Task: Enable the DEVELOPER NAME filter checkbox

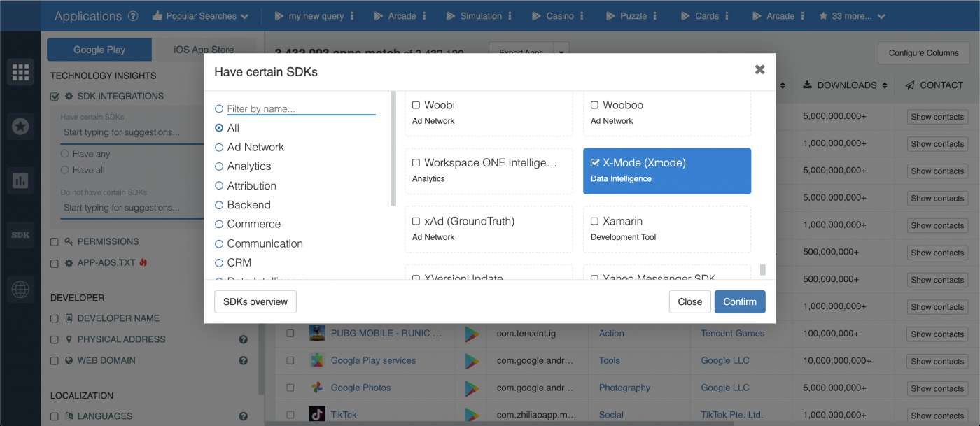Action: [55, 319]
